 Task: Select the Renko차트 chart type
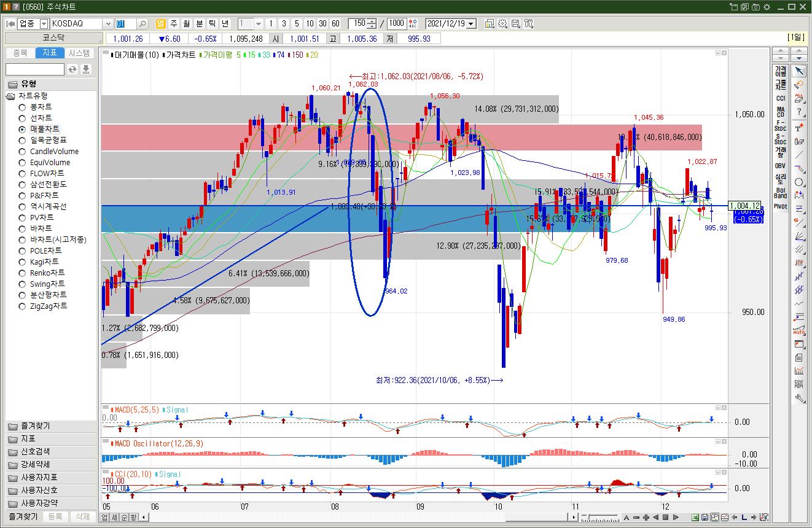point(42,273)
